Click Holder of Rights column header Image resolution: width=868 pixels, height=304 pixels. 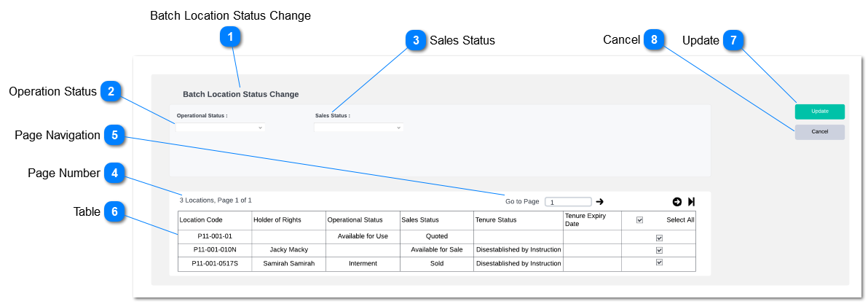(289, 220)
